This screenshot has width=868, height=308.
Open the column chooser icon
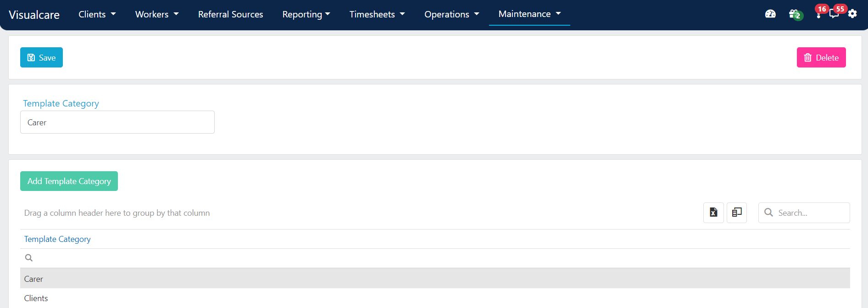737,213
